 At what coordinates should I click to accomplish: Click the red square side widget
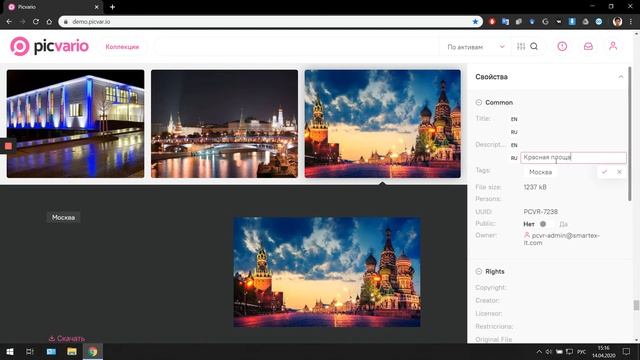click(x=8, y=146)
